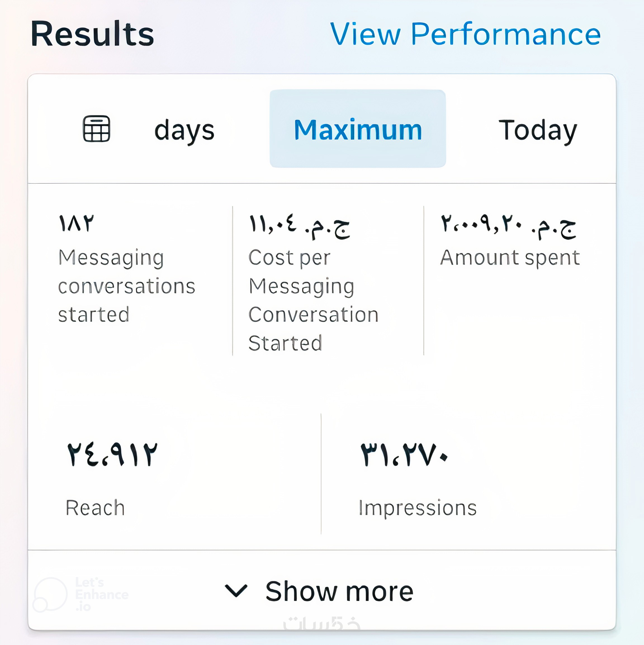Click the Cost per Messaging Conversation value
644x645 pixels.
299,226
